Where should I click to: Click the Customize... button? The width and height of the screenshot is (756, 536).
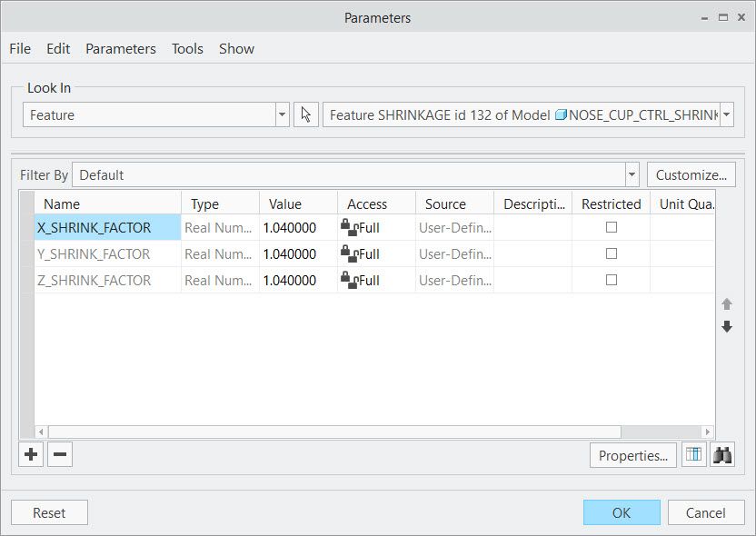[x=691, y=174]
